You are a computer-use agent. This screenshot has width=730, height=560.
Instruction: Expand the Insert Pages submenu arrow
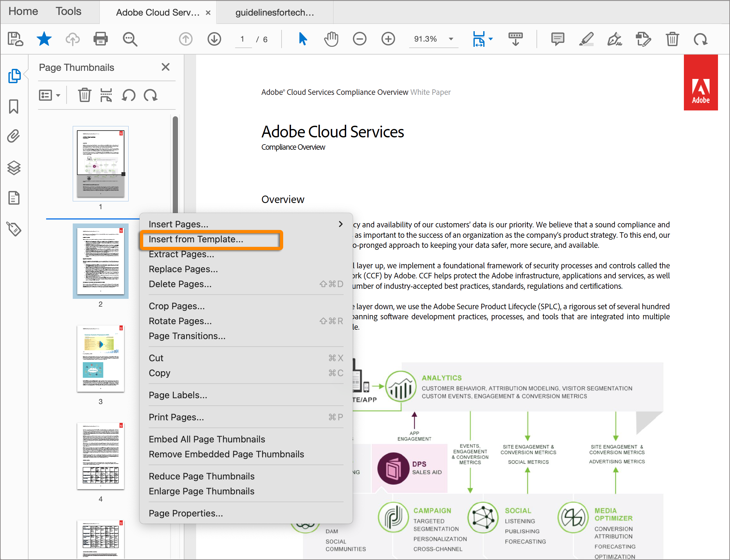pyautogui.click(x=340, y=224)
